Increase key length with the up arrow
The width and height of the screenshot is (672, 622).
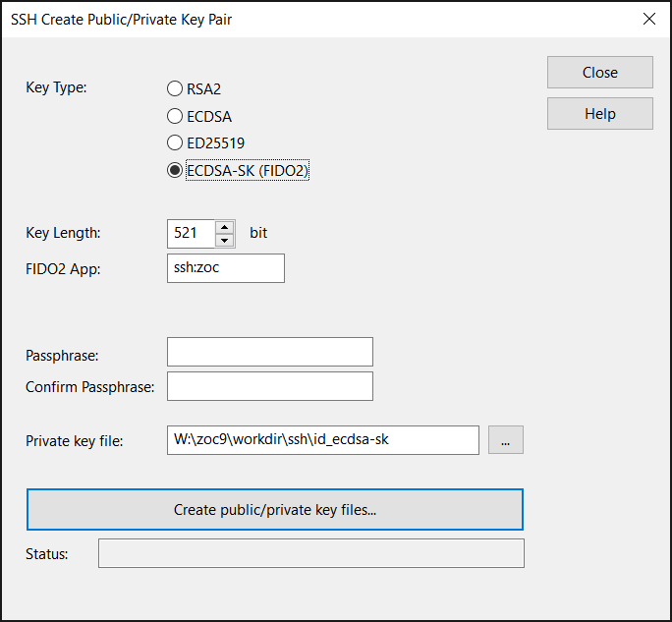click(x=224, y=226)
